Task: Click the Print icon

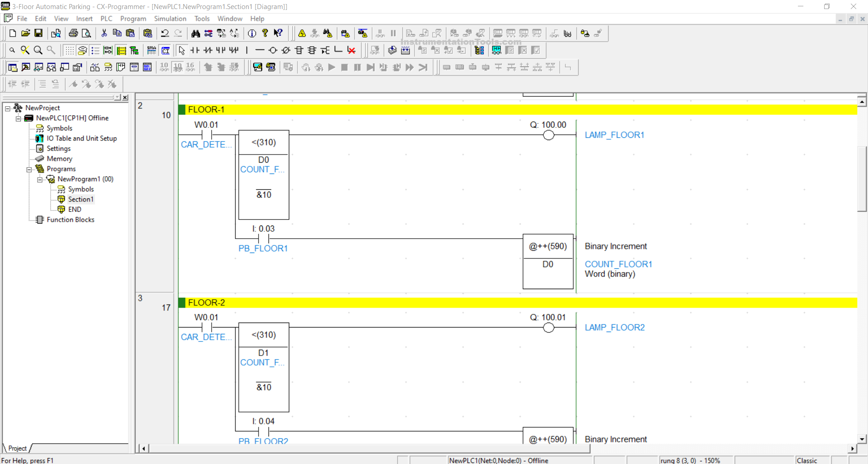Action: click(x=73, y=33)
